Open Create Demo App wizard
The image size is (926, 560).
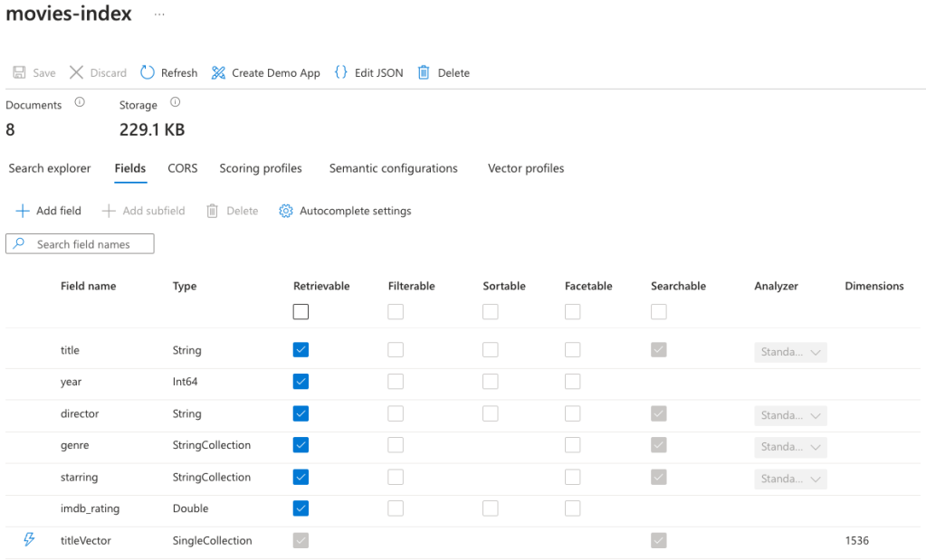click(218, 73)
